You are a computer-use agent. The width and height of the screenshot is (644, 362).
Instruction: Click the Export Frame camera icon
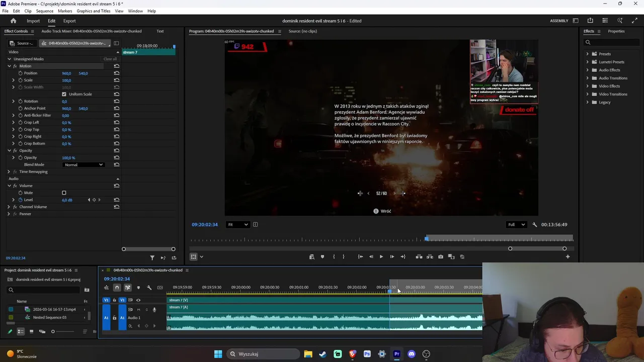441,257
